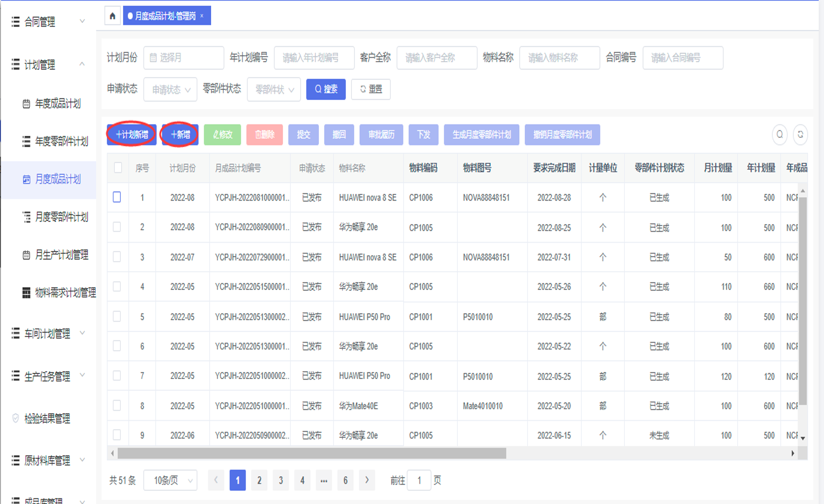This screenshot has width=824, height=504.
Task: Open the 计划月份 month picker
Action: click(184, 58)
